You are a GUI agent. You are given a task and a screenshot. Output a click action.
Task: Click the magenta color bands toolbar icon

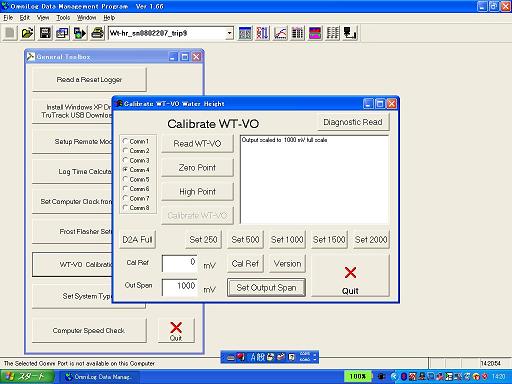(315, 33)
